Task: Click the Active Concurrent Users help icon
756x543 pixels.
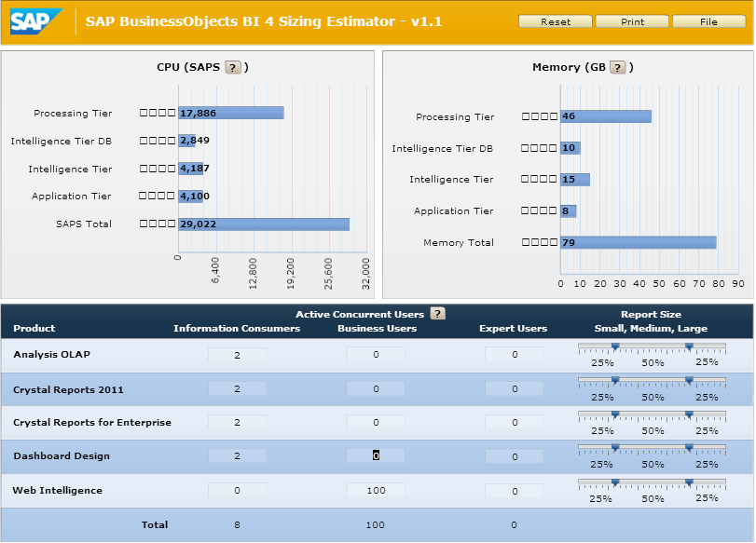Action: pos(437,314)
